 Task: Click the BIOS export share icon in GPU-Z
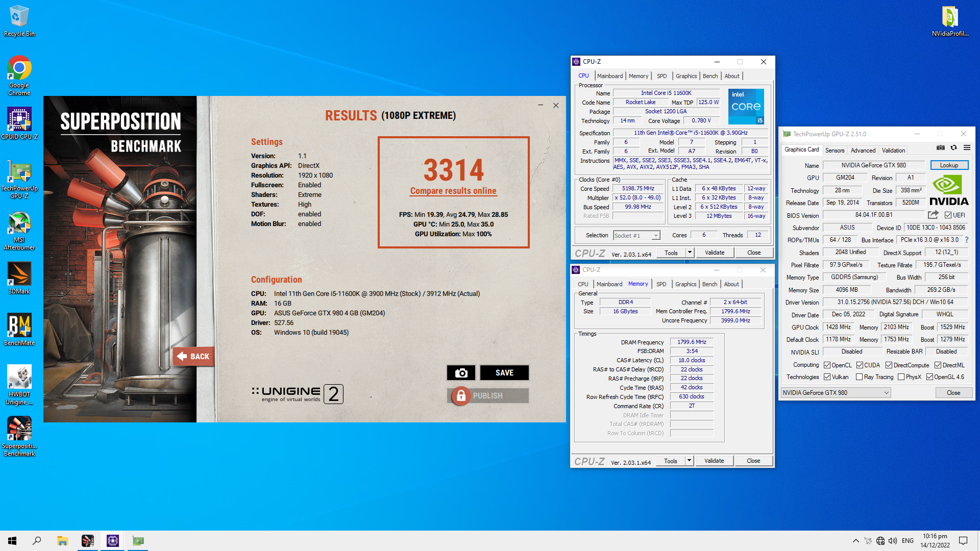tap(933, 215)
